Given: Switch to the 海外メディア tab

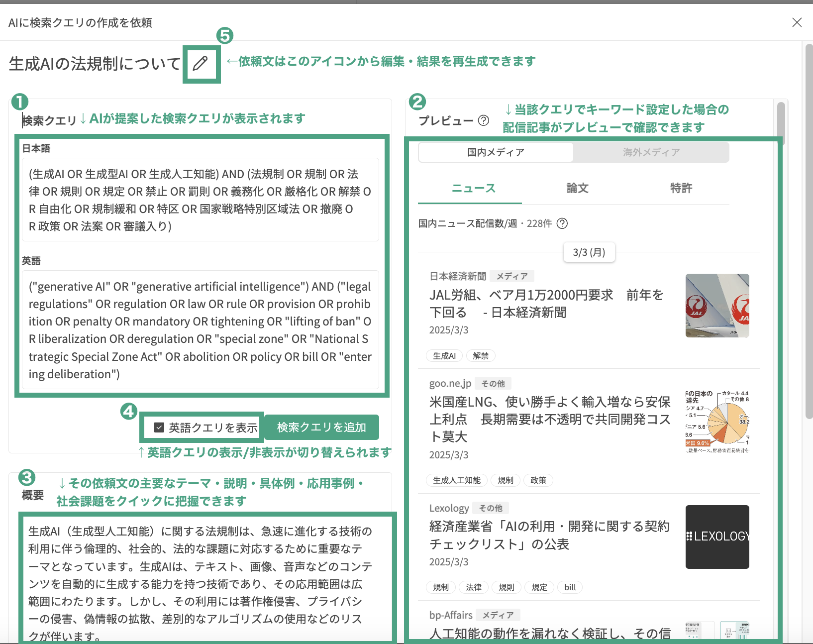Looking at the screenshot, I should [651, 152].
